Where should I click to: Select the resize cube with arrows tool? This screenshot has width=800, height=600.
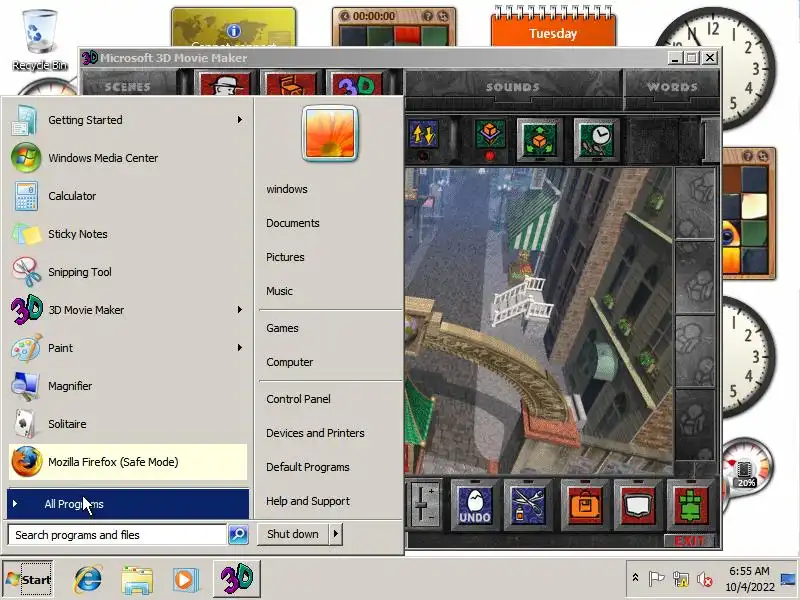(x=539, y=139)
